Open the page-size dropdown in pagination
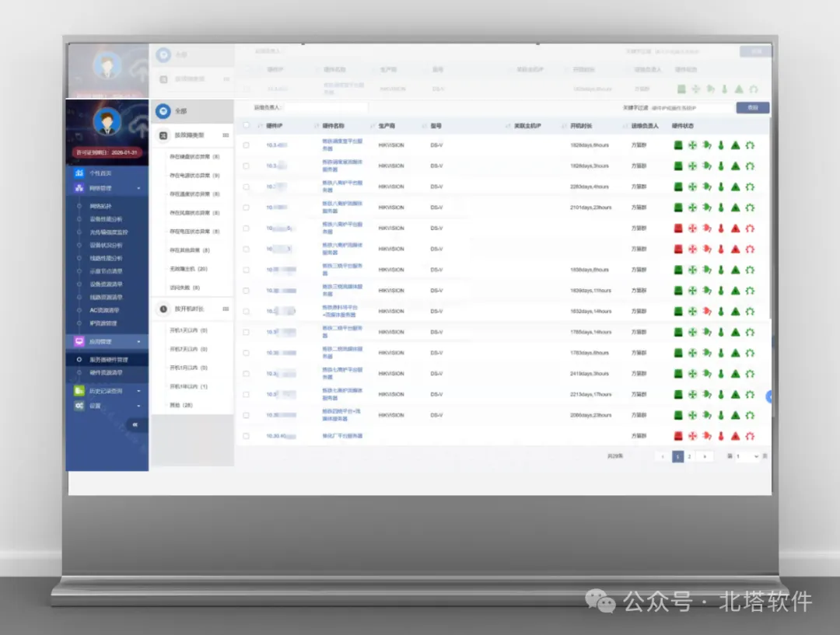The image size is (840, 635). tap(747, 457)
